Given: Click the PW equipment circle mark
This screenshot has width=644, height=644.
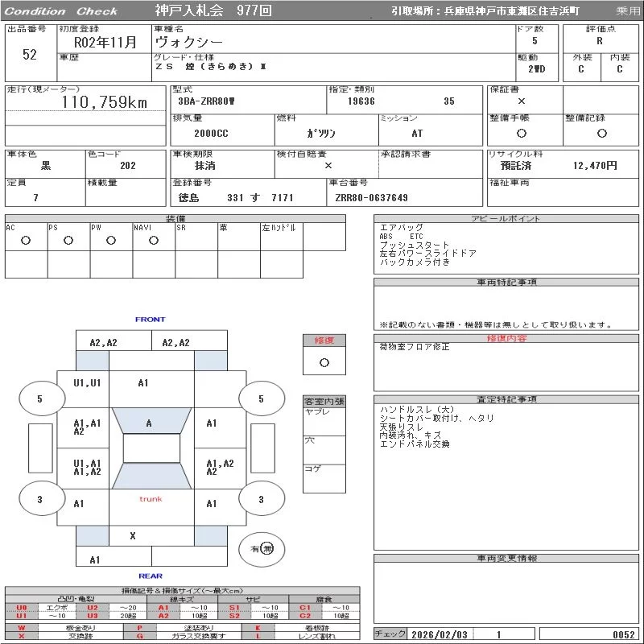Looking at the screenshot, I should [x=111, y=241].
